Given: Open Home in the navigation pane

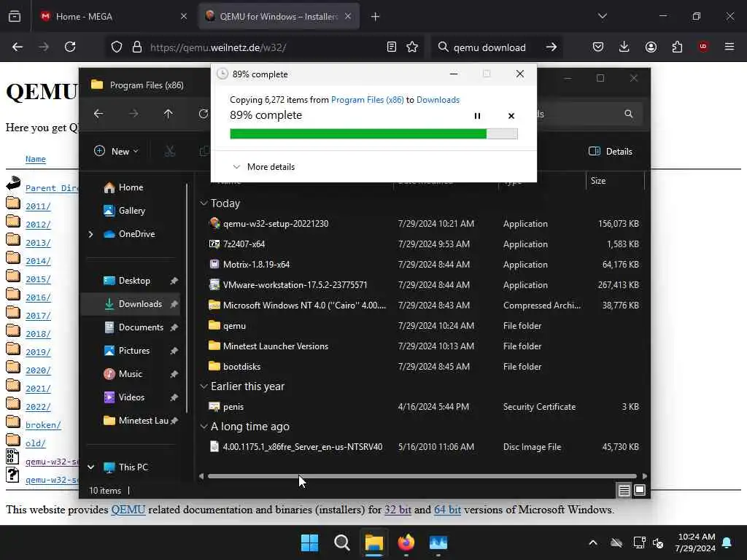Looking at the screenshot, I should (x=124, y=187).
